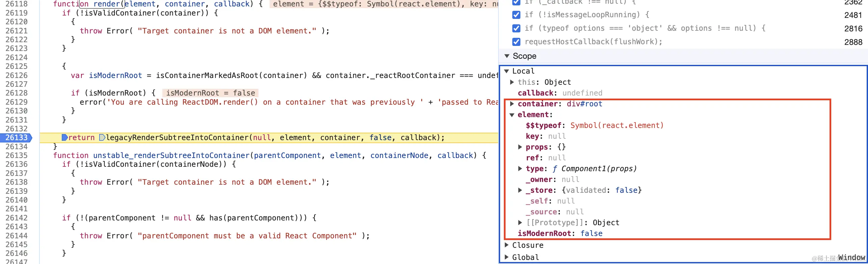The width and height of the screenshot is (868, 264).
Task: Expand the type: Component1(props) entry
Action: click(520, 168)
